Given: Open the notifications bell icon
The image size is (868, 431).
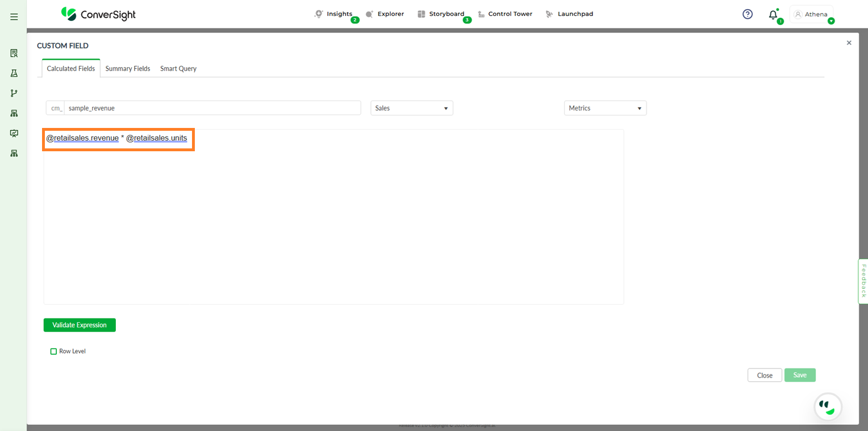Looking at the screenshot, I should click(773, 15).
